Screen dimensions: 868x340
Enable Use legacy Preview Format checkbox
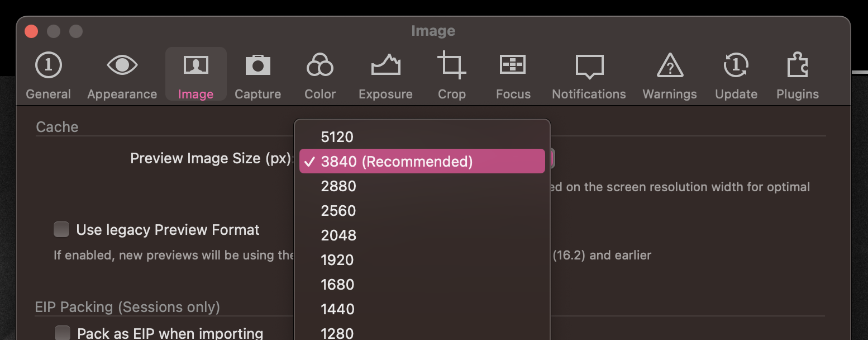[61, 229]
